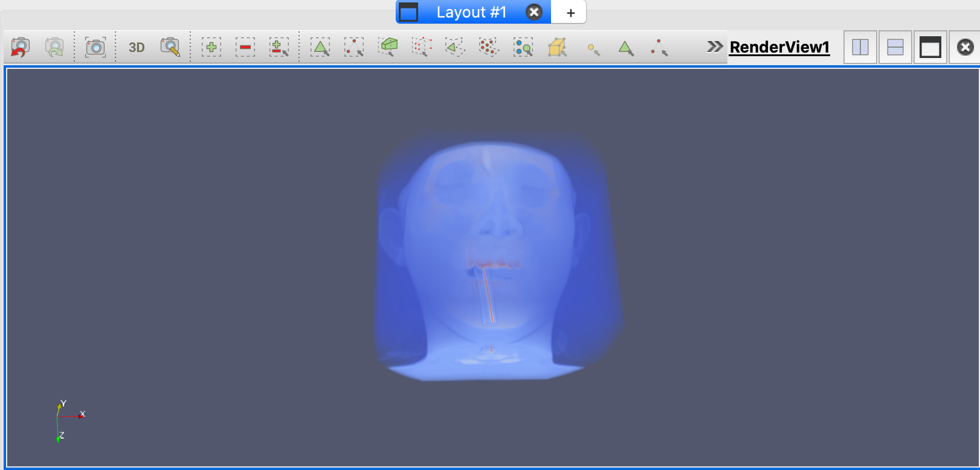Viewport: 980px width, 470px height.
Task: Undo the last camera change
Action: (21, 47)
